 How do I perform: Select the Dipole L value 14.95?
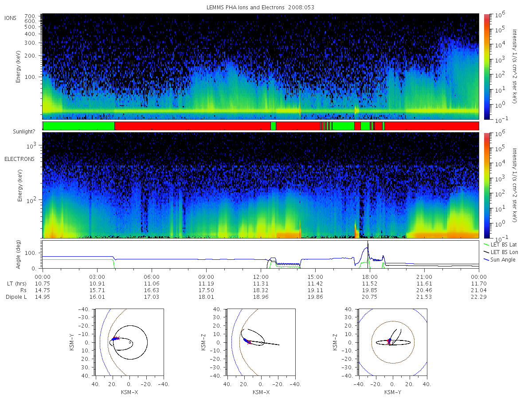click(x=43, y=297)
